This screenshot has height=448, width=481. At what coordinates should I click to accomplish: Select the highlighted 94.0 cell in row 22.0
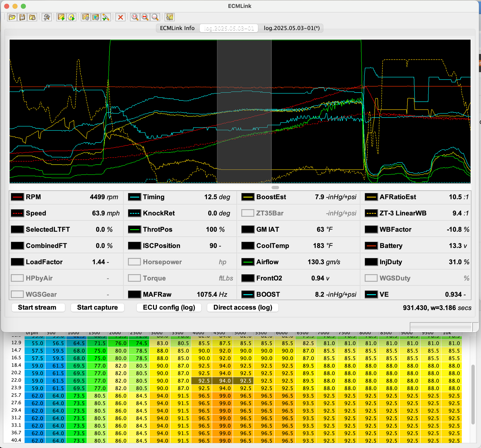[223, 381]
